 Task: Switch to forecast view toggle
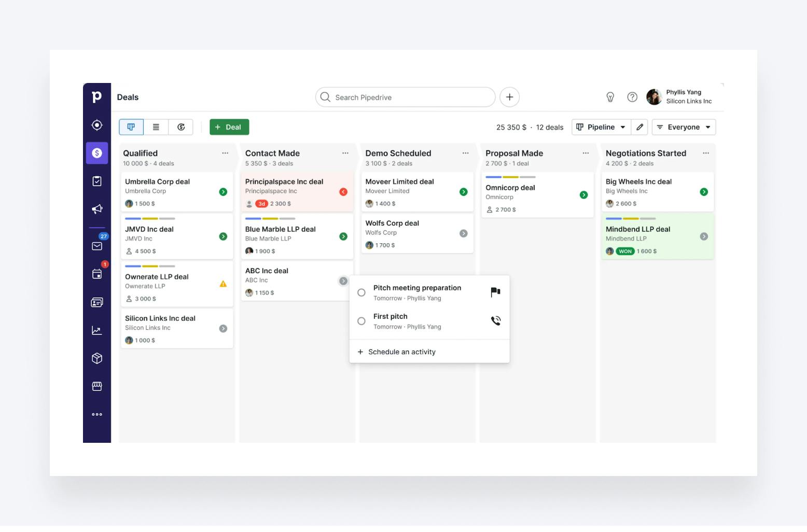point(181,127)
